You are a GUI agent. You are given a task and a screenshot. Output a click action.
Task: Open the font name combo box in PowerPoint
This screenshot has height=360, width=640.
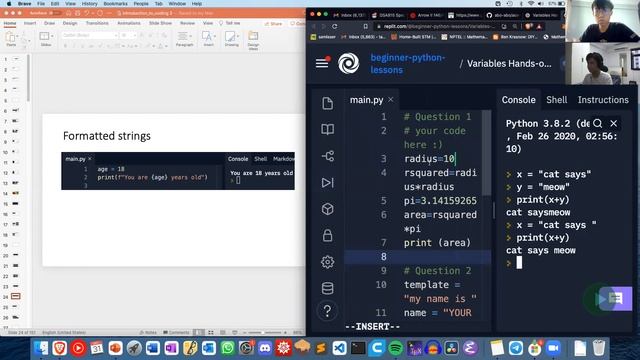90,36
